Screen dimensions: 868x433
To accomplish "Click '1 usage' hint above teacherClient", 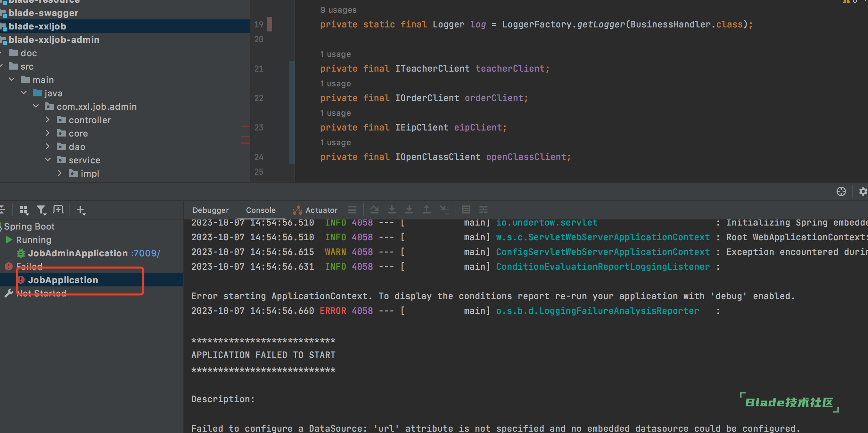I will pos(335,54).
